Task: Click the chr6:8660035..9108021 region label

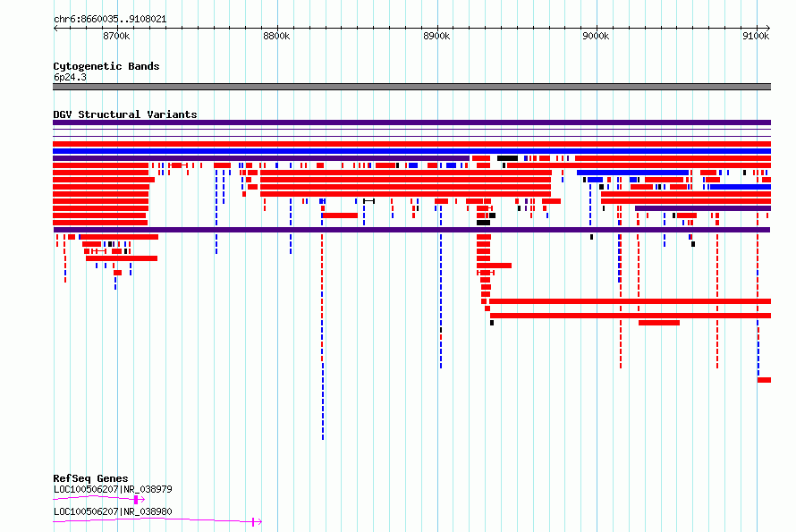Action: [110, 20]
